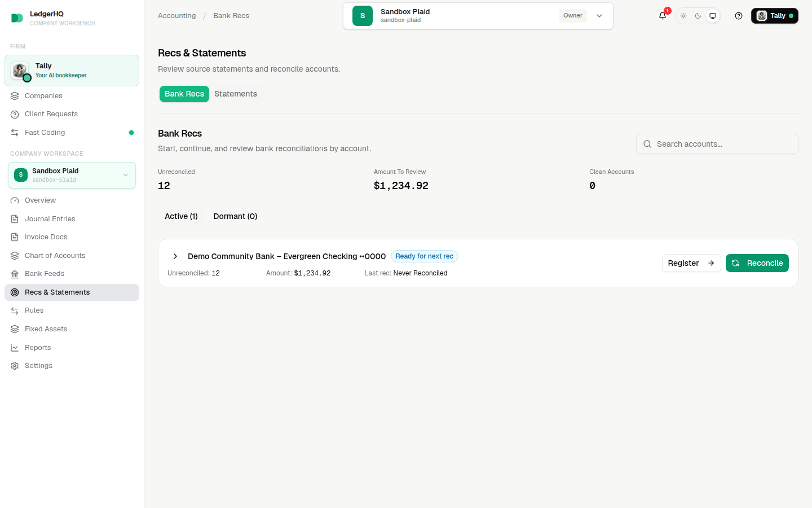
Task: Click the Reconcile button
Action: tap(757, 263)
